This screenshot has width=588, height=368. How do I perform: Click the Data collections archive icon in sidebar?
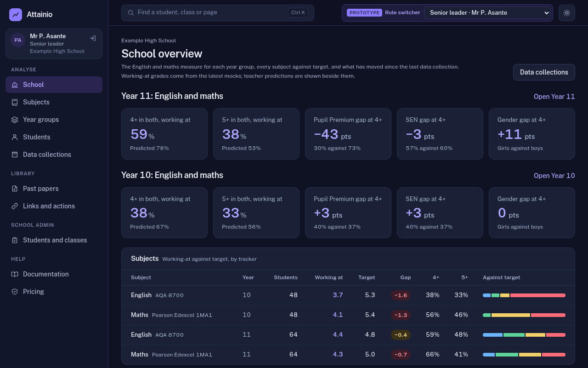point(15,155)
